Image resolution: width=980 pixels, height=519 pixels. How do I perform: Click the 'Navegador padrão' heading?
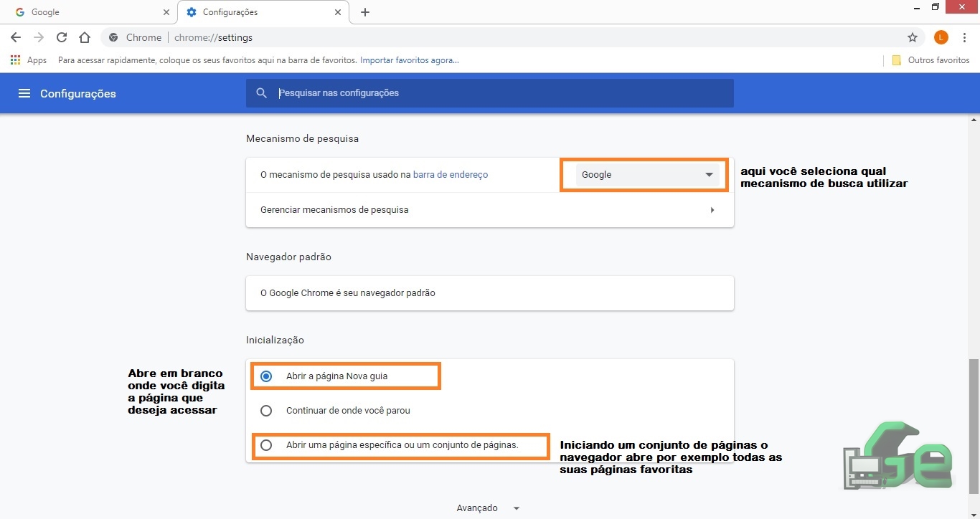click(288, 257)
